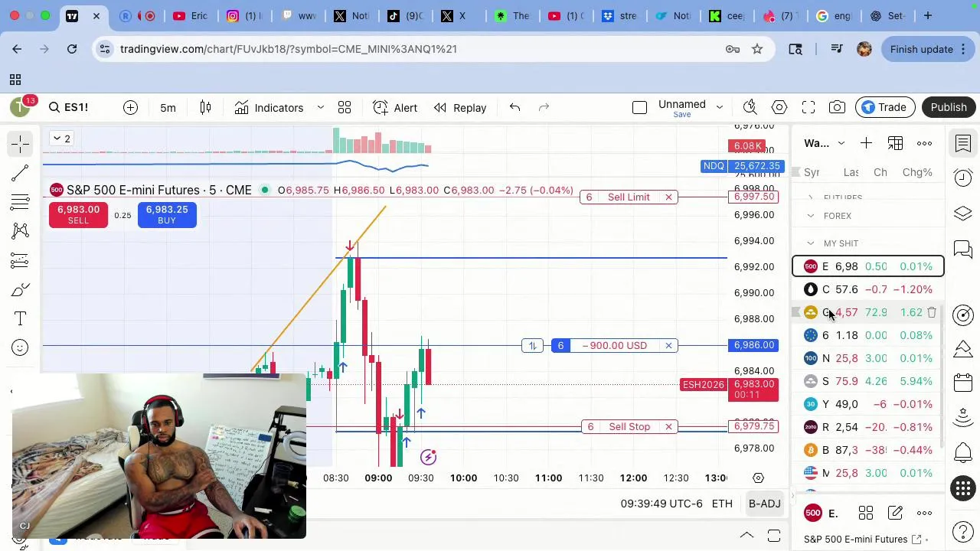This screenshot has height=551, width=980.
Task: Open watchlist more options menu
Action: click(924, 143)
